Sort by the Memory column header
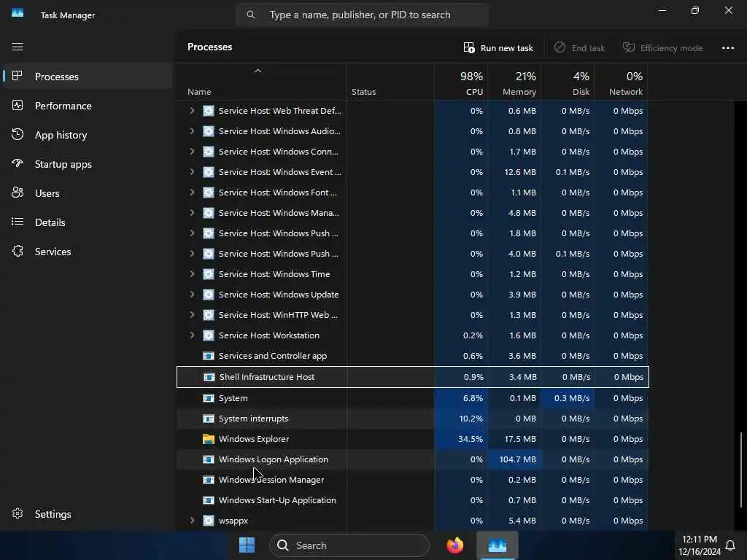Viewport: 747px width, 560px height. tap(515, 83)
